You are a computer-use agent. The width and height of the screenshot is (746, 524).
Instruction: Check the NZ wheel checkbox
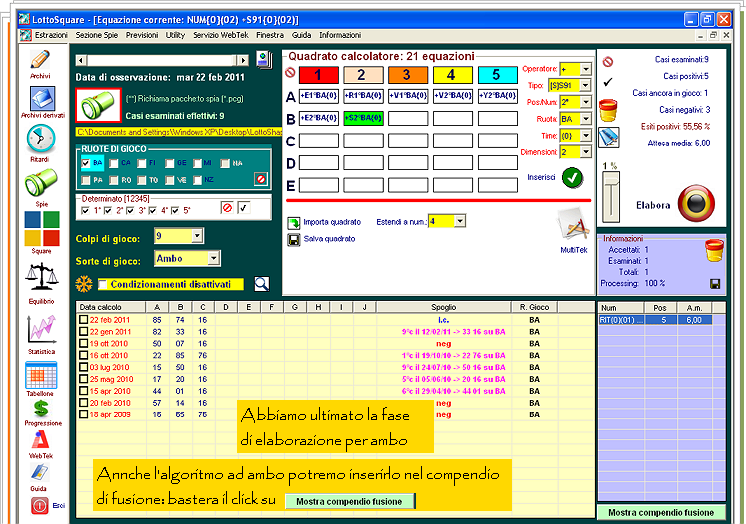[197, 180]
